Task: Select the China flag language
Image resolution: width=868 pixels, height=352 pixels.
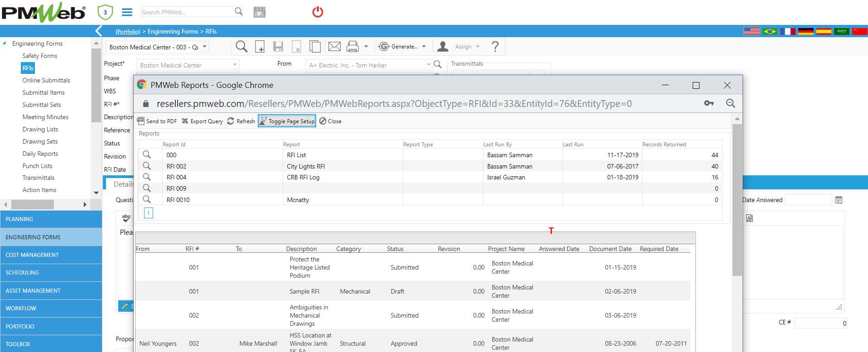Action: coord(859,31)
